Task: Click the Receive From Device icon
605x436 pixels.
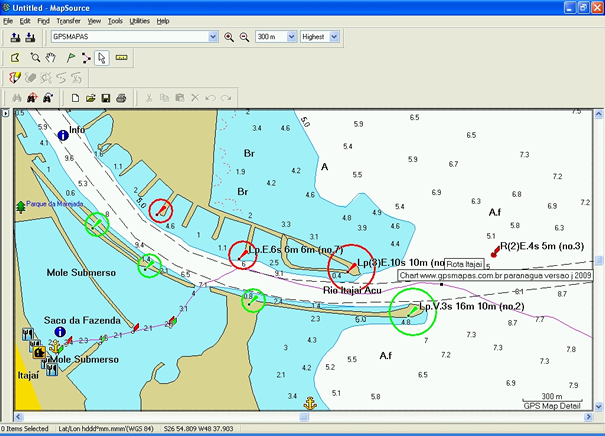Action: coord(31,37)
